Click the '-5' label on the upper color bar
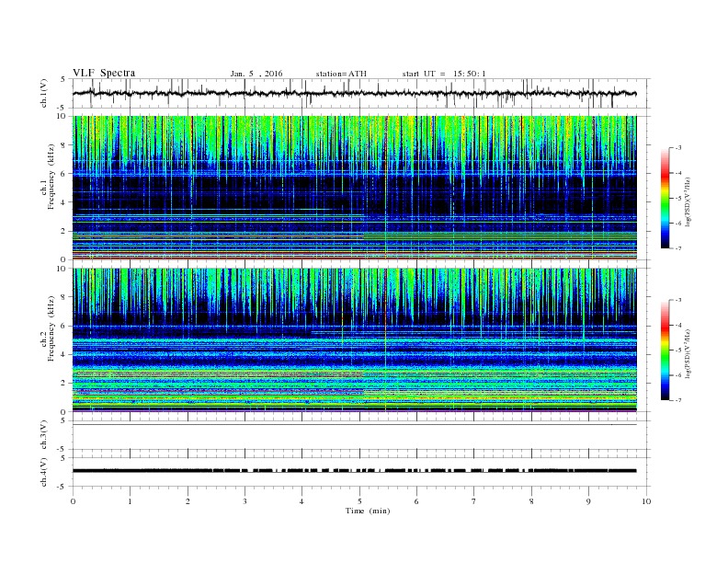 (x=677, y=199)
